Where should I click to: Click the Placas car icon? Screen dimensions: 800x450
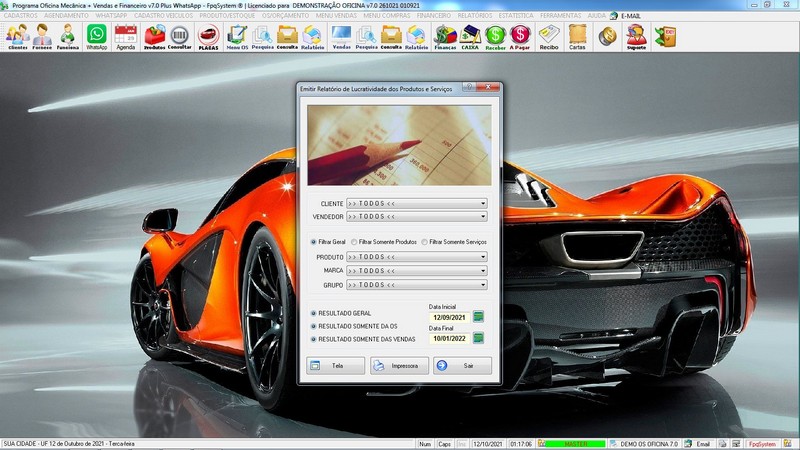pos(208,37)
